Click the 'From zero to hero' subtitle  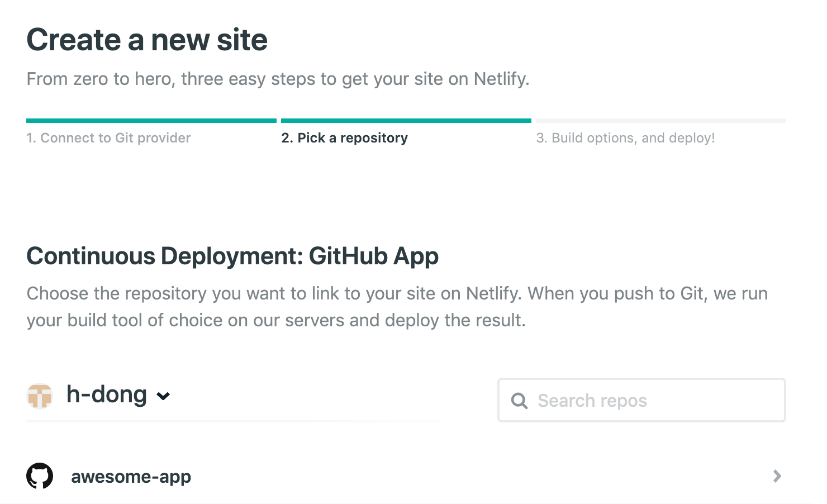[278, 79]
